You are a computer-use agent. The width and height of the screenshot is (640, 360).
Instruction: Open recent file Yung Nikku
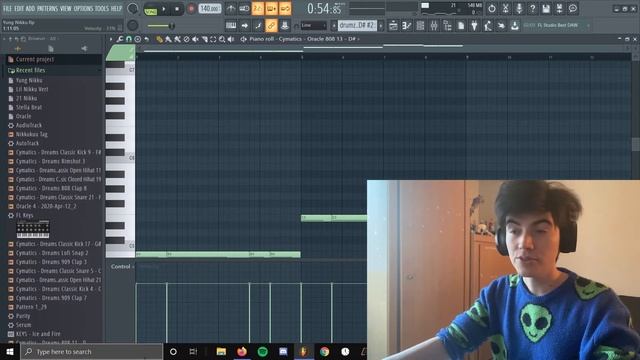click(x=29, y=80)
